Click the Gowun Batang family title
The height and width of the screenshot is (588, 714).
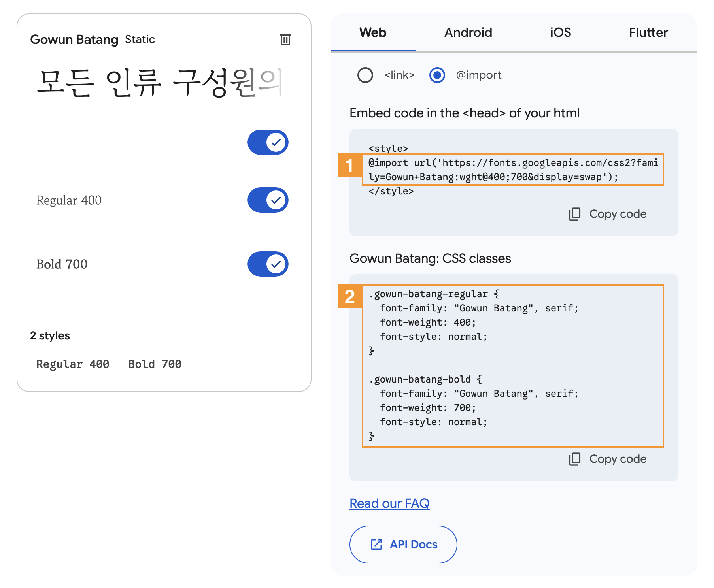click(74, 40)
